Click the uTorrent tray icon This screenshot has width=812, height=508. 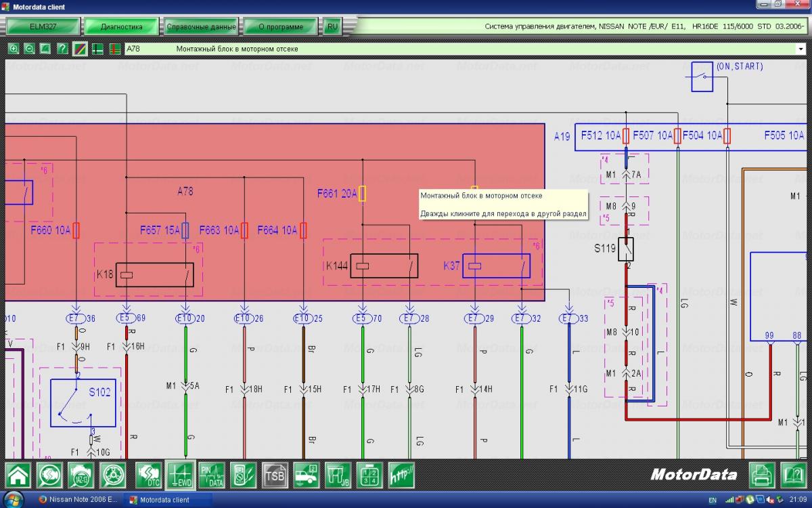click(x=749, y=501)
